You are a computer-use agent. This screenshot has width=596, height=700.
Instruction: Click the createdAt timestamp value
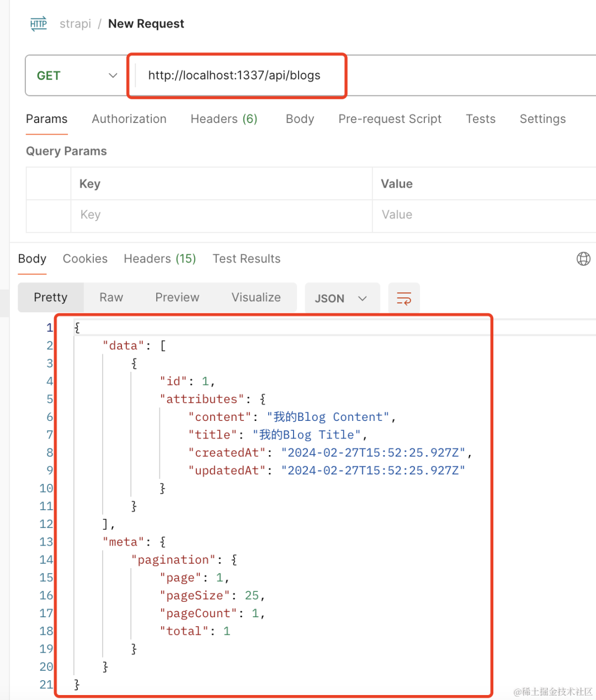[373, 453]
